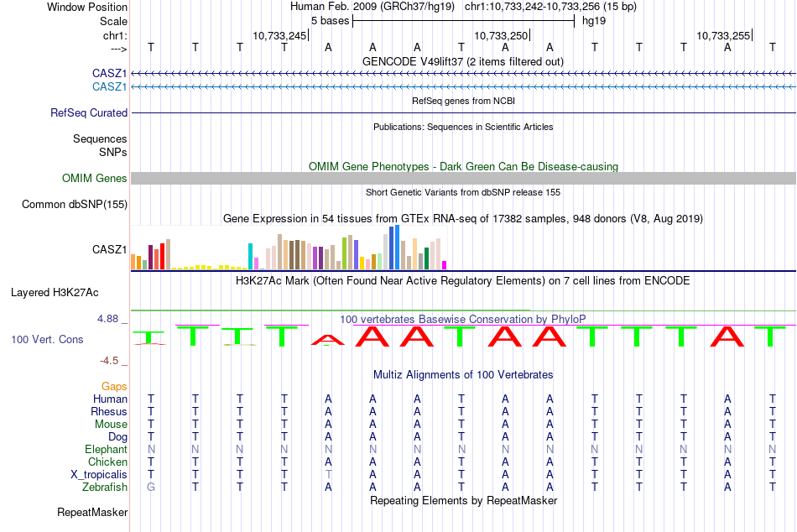Click the Mouse alignment row label
The width and height of the screenshot is (797, 532).
click(x=111, y=425)
